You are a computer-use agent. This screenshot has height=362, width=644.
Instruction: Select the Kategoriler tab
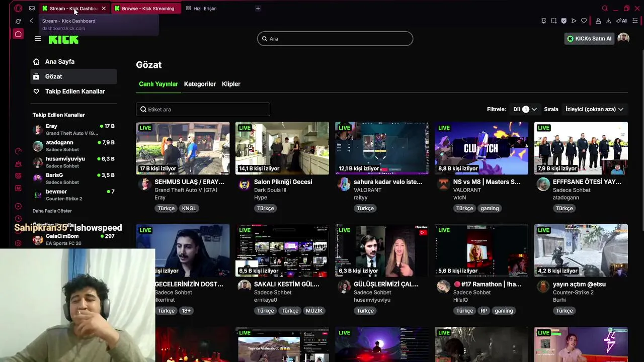pyautogui.click(x=200, y=84)
